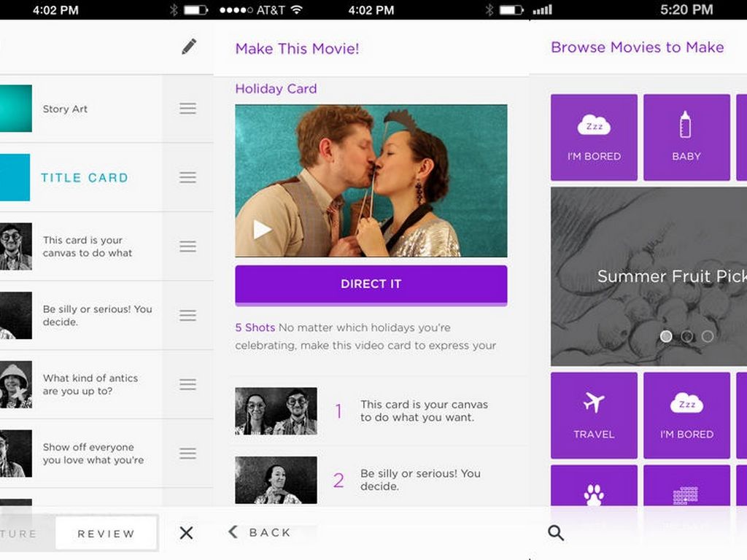The width and height of the screenshot is (747, 560).
Task: Tap the pencil edit icon
Action: [189, 47]
